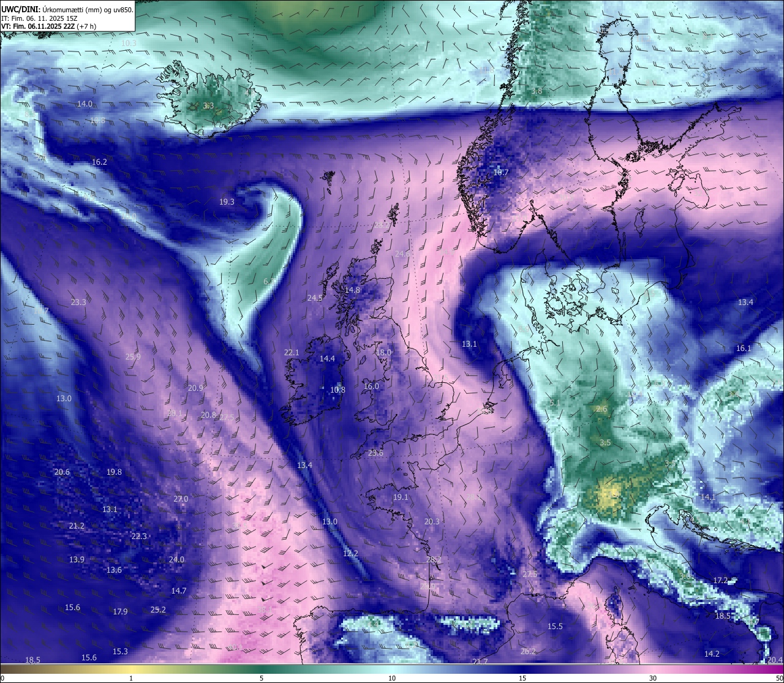
Task: Click the 20.8 value on the map
Action: (x=208, y=415)
